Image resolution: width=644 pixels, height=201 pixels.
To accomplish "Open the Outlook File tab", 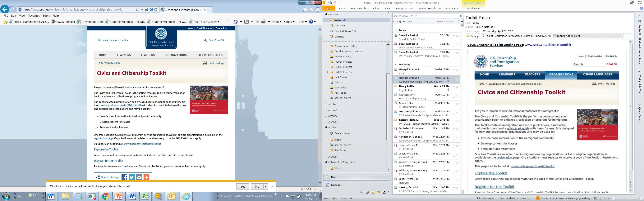I will click(329, 8).
